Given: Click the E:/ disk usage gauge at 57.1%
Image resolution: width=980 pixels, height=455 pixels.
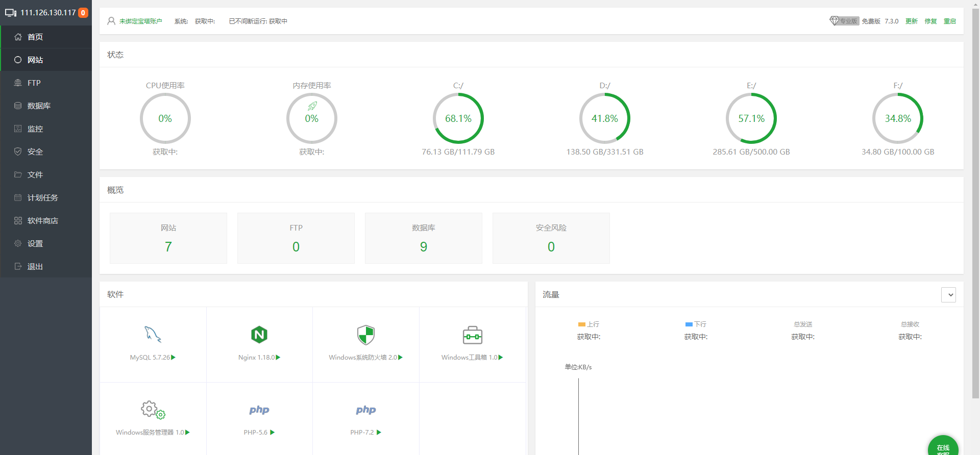Looking at the screenshot, I should 751,118.
